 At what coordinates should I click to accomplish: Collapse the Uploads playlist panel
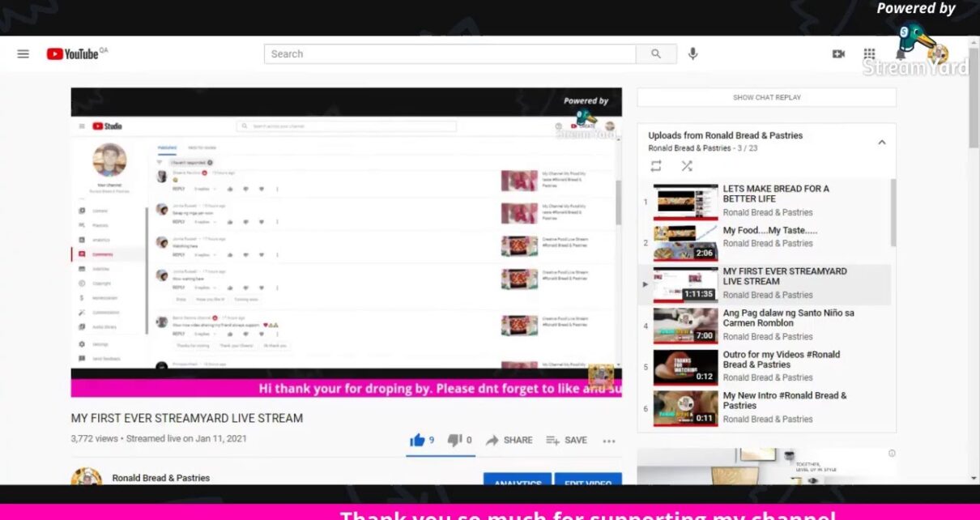pos(882,143)
